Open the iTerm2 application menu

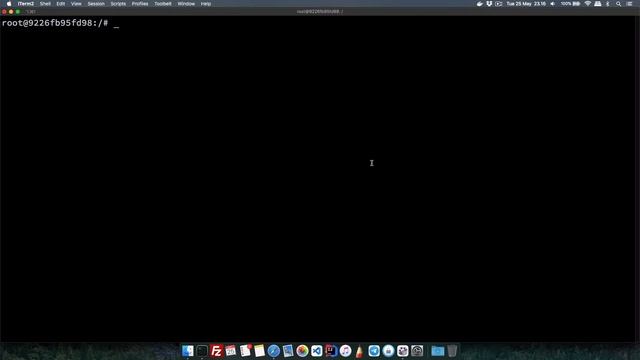click(x=26, y=4)
